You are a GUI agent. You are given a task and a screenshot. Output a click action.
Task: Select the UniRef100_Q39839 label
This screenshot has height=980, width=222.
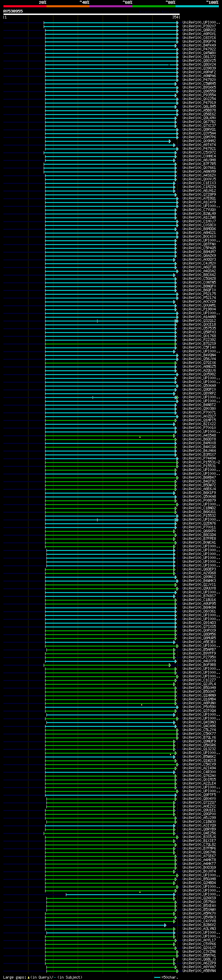tap(199, 68)
